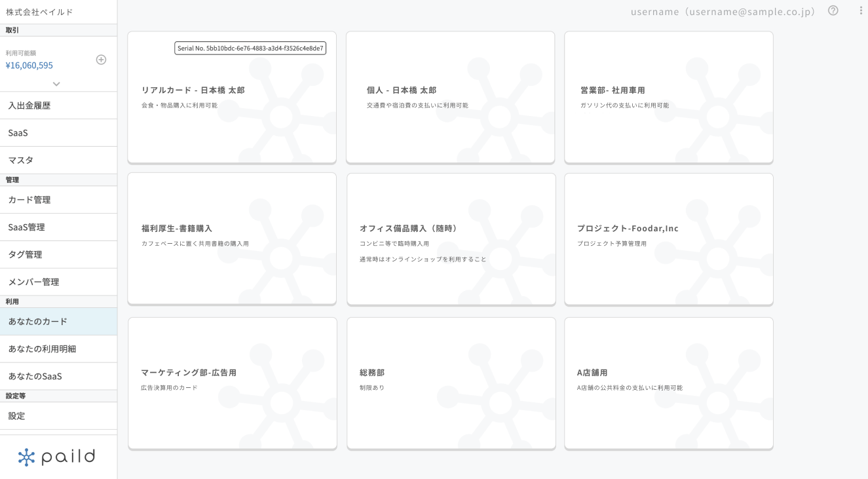The height and width of the screenshot is (479, 868).
Task: Click the plus icon beside available balance
Action: point(101,60)
